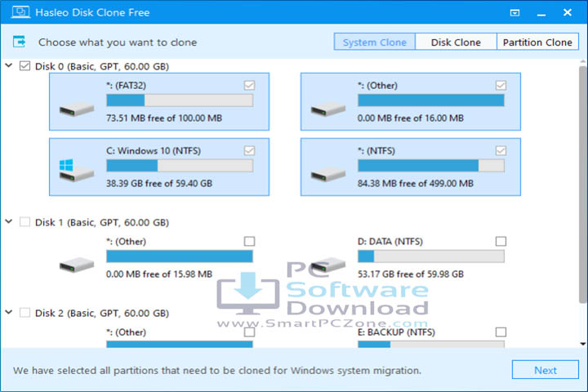Click the Next button

coord(545,370)
